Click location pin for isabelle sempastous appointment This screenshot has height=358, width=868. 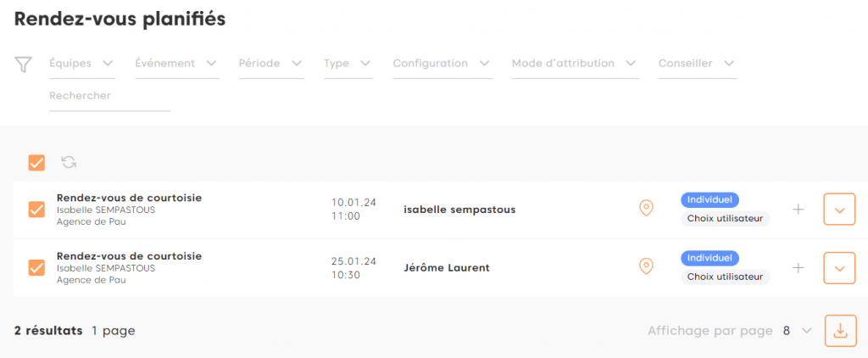pos(646,209)
